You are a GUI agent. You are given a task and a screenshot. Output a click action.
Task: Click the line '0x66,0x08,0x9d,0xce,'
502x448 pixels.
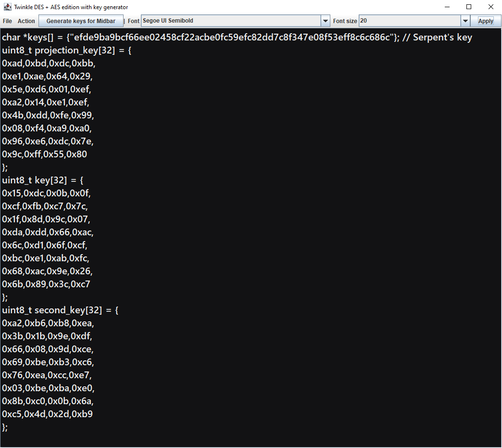(x=48, y=349)
